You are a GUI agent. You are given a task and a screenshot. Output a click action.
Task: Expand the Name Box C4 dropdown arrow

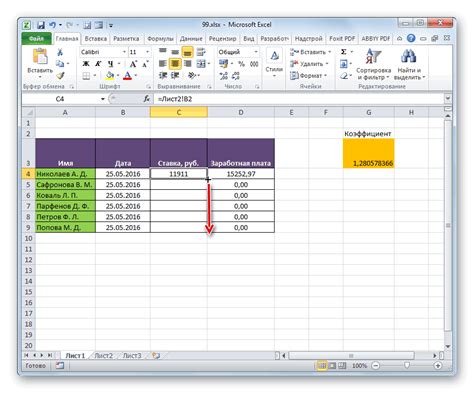pyautogui.click(x=103, y=99)
